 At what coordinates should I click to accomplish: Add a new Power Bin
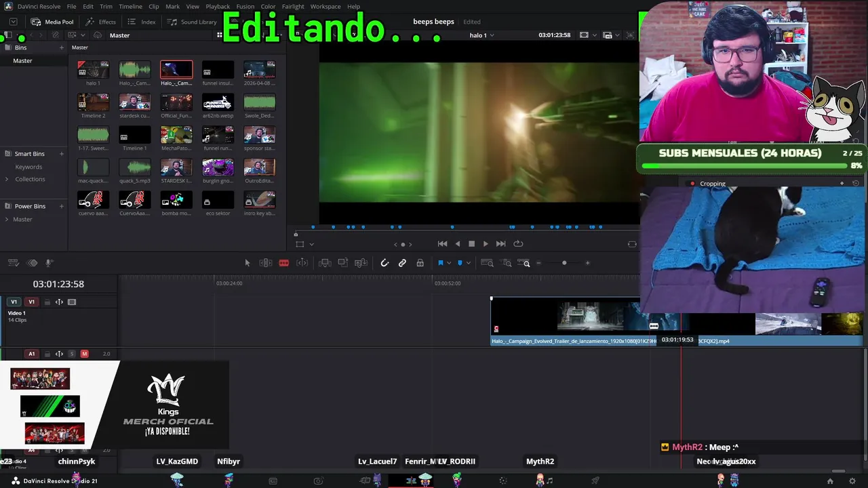click(62, 206)
